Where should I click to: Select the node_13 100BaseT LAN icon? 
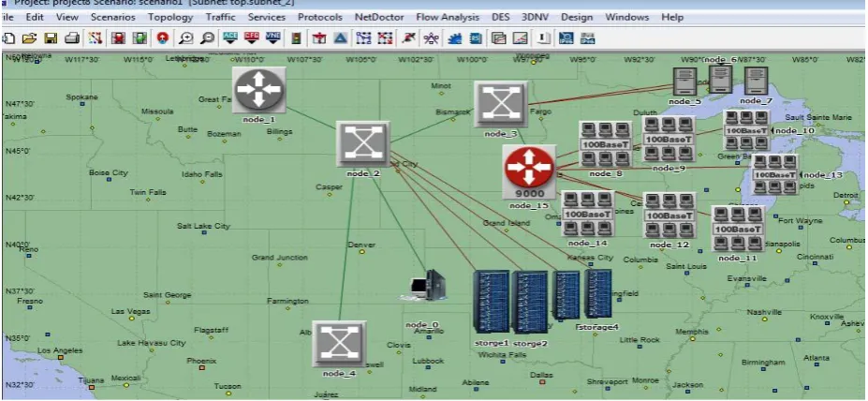coord(775,174)
